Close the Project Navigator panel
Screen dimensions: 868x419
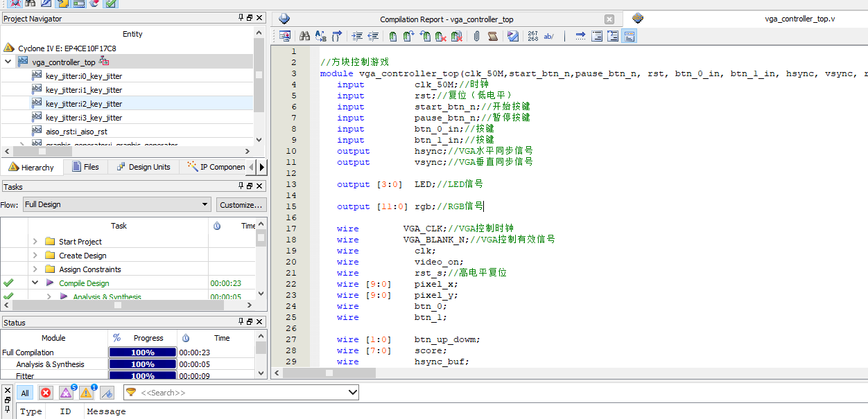[259, 18]
